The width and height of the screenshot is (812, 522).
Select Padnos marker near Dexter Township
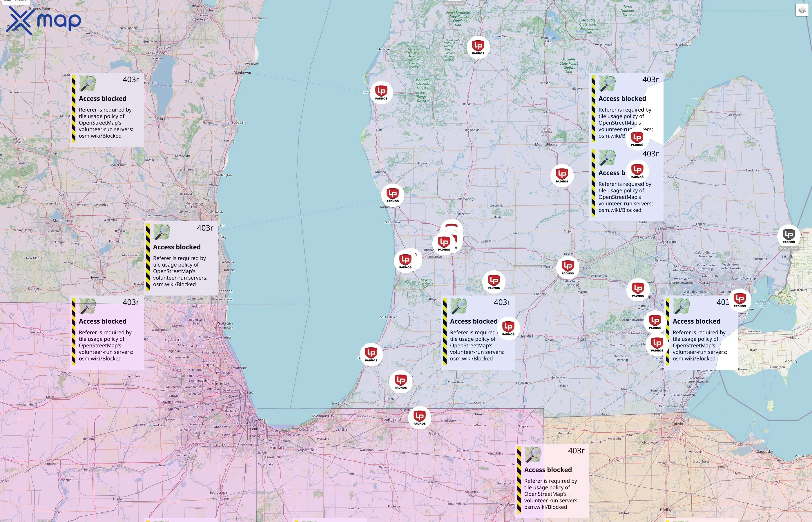[655, 322]
